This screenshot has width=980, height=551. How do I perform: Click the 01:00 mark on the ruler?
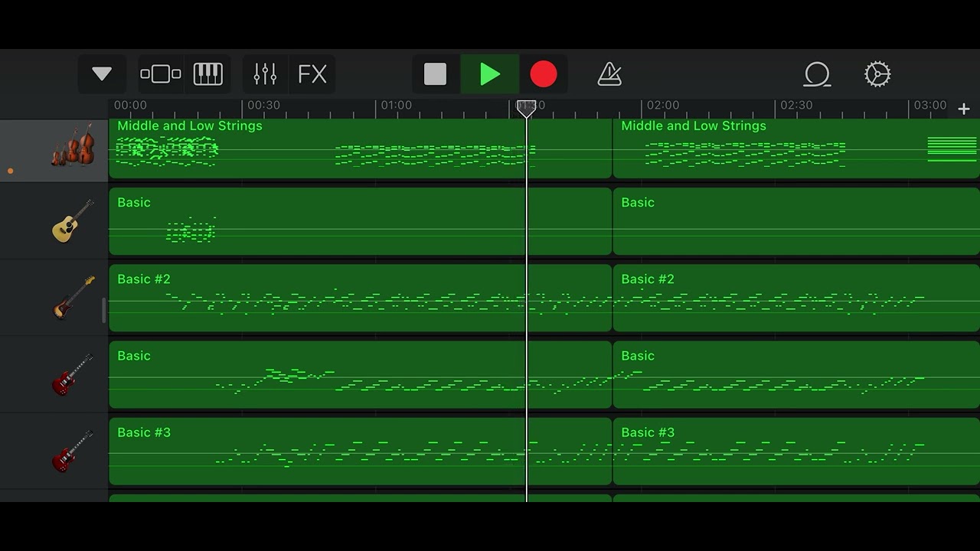pyautogui.click(x=397, y=105)
